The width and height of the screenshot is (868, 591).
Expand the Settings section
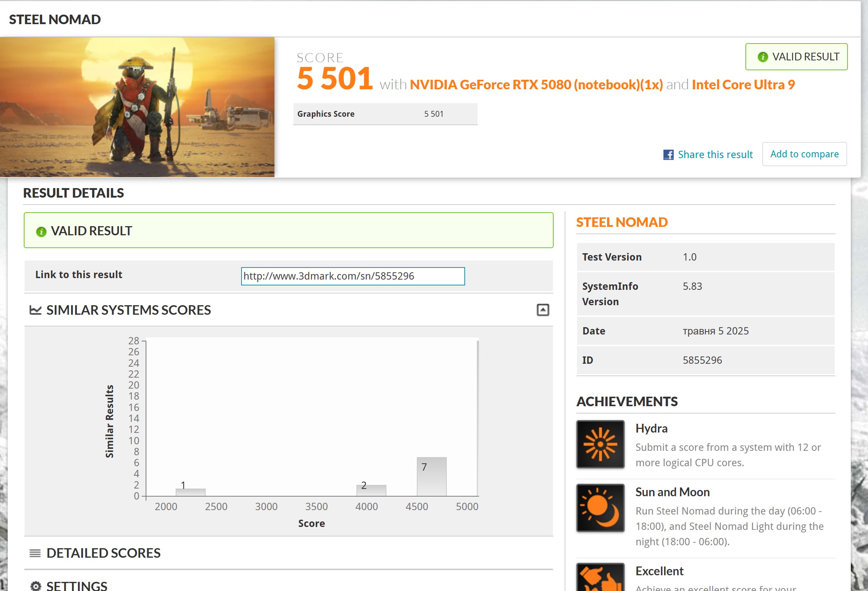tap(76, 586)
